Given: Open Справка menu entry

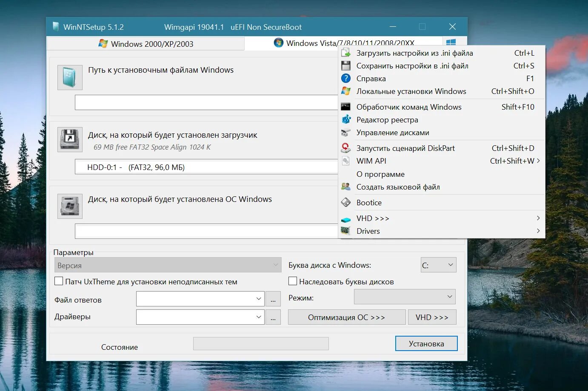Looking at the screenshot, I should [x=442, y=79].
